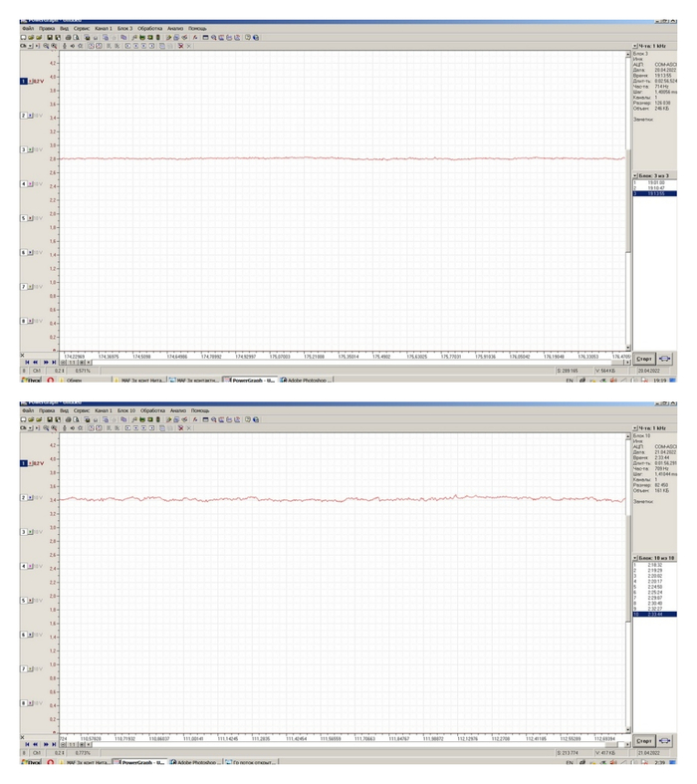Select block 2 at 19:10:47 in block list

[x=654, y=188]
